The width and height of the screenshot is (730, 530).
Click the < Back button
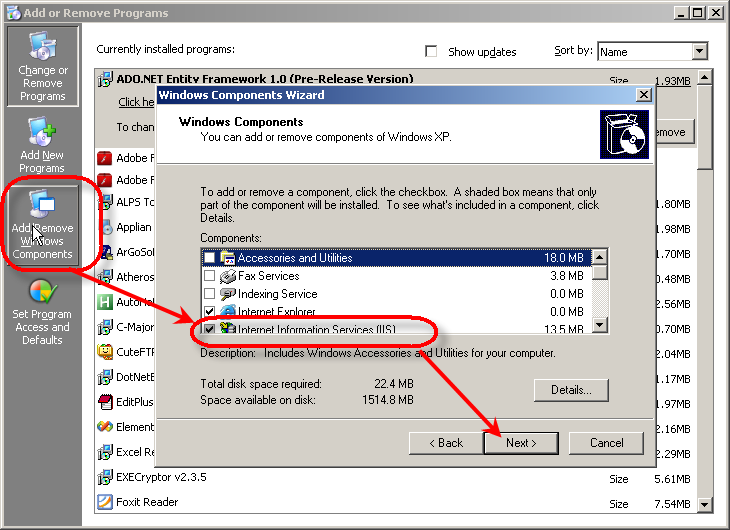pyautogui.click(x=446, y=443)
